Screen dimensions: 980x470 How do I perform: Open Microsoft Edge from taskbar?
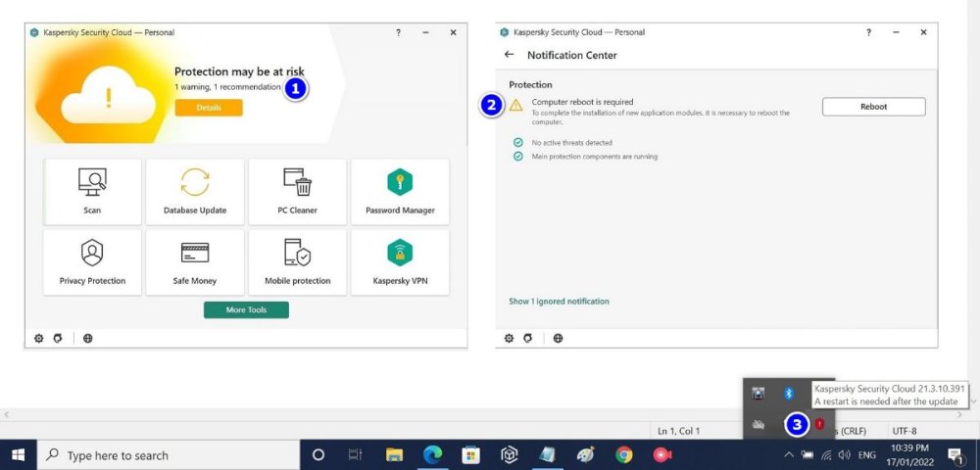point(432,455)
